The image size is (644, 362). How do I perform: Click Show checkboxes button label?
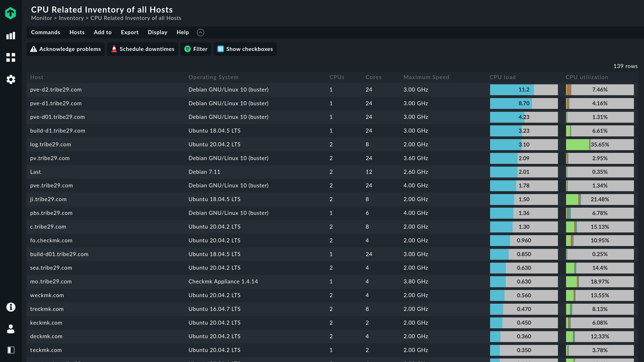tap(250, 49)
